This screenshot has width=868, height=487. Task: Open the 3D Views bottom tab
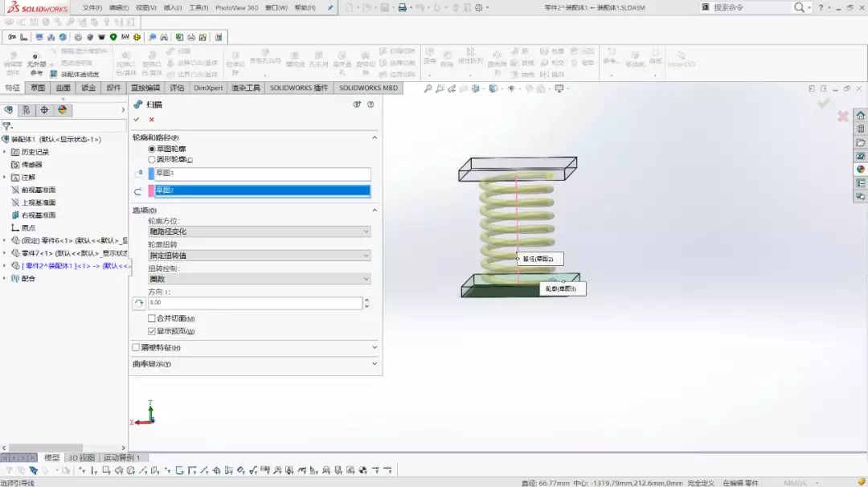tap(81, 458)
